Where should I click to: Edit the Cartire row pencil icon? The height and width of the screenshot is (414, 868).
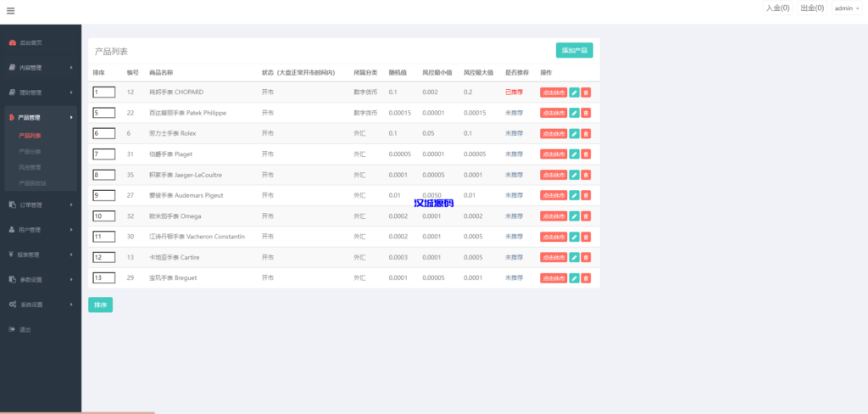click(x=575, y=257)
